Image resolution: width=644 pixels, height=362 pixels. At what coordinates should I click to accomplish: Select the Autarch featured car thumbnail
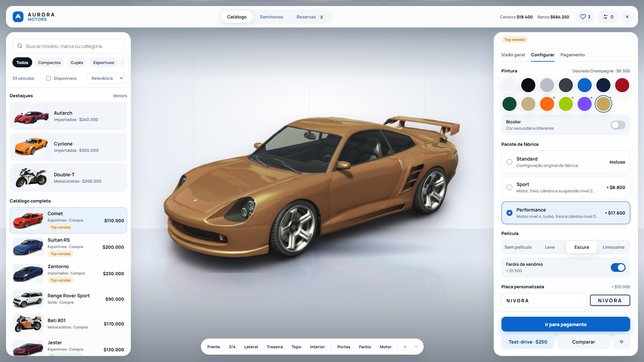coord(31,116)
